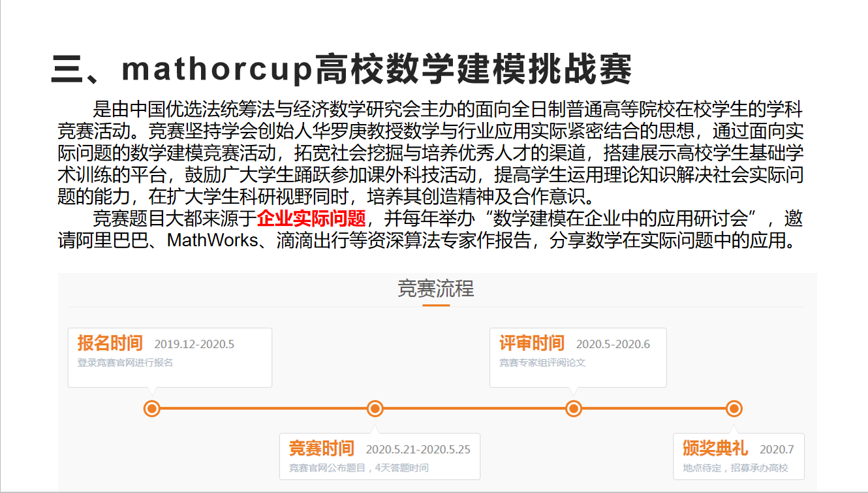
Task: Click the timeline marker above the 竞赛时间 card
Action: (x=375, y=409)
